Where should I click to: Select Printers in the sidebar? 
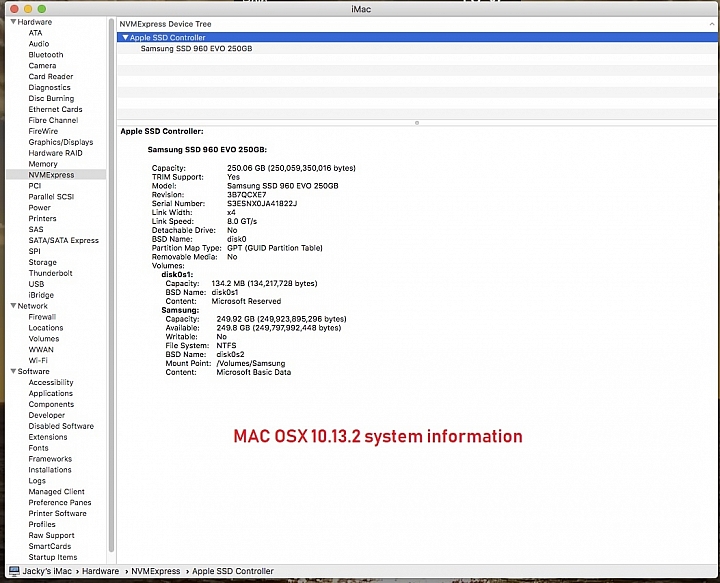42,219
